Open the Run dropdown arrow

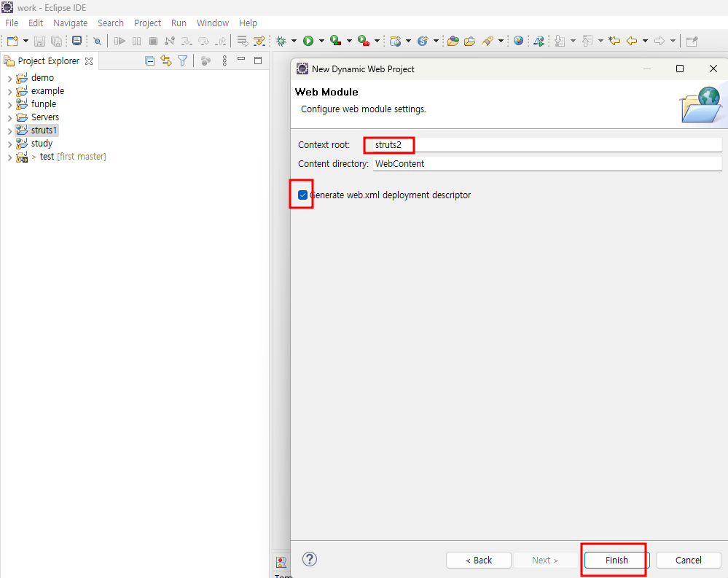tap(321, 41)
